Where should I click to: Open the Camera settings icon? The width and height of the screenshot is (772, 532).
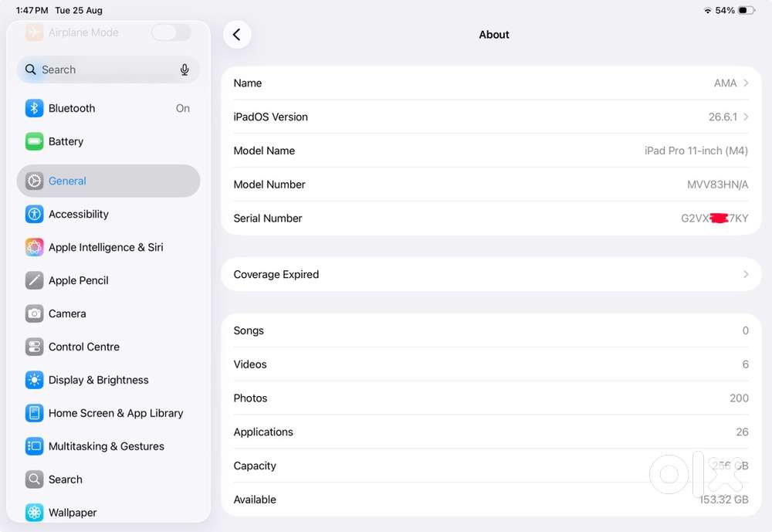(35, 313)
